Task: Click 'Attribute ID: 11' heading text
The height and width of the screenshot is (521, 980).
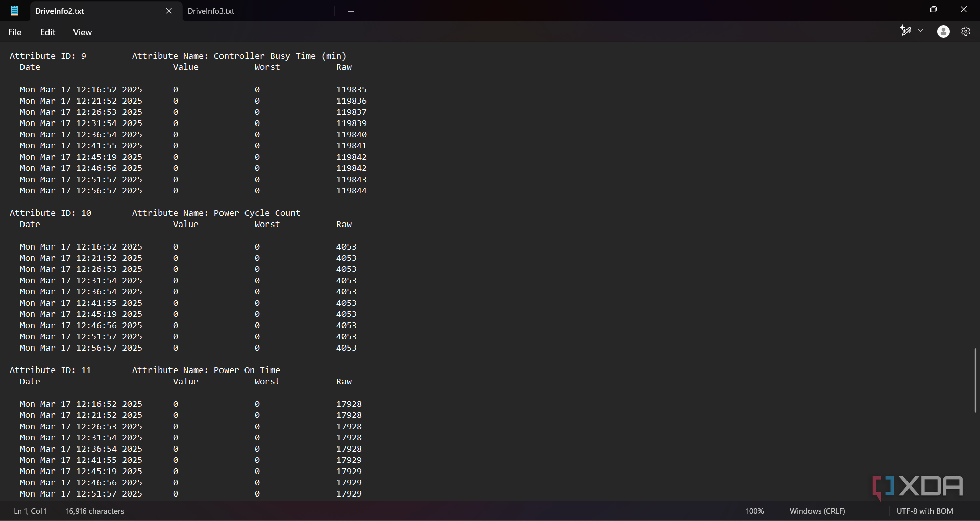Action: [51, 370]
